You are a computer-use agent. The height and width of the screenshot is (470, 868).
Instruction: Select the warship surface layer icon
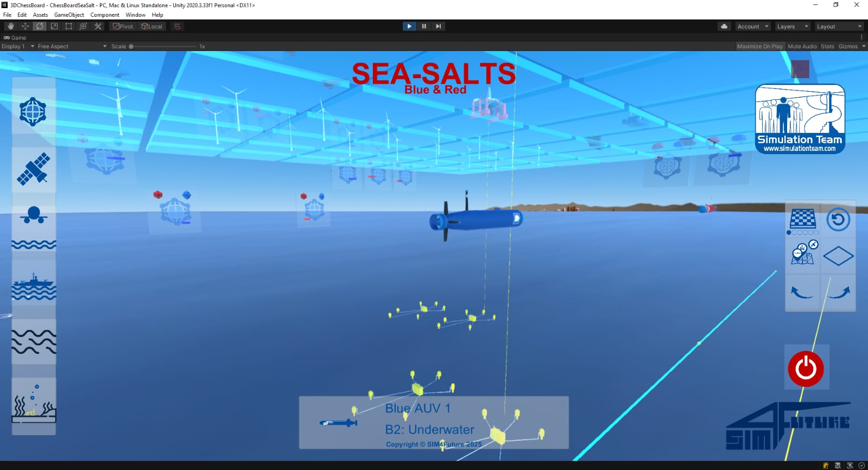[x=33, y=286]
